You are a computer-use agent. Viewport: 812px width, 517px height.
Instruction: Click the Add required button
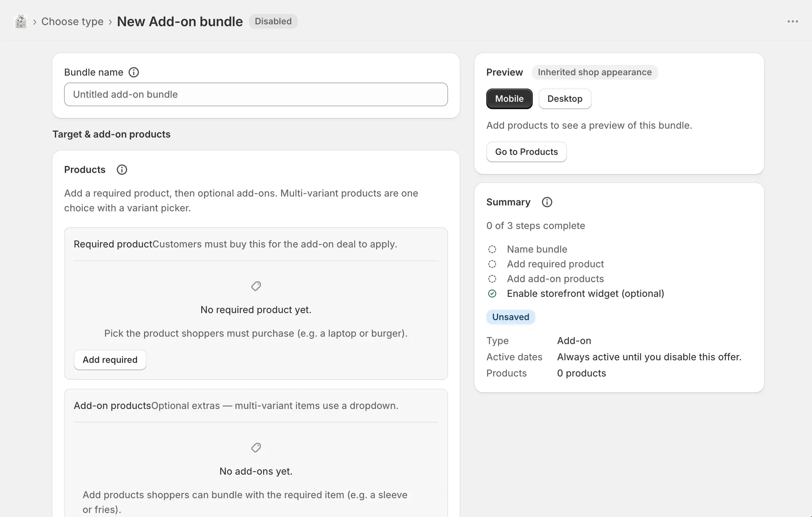click(110, 360)
